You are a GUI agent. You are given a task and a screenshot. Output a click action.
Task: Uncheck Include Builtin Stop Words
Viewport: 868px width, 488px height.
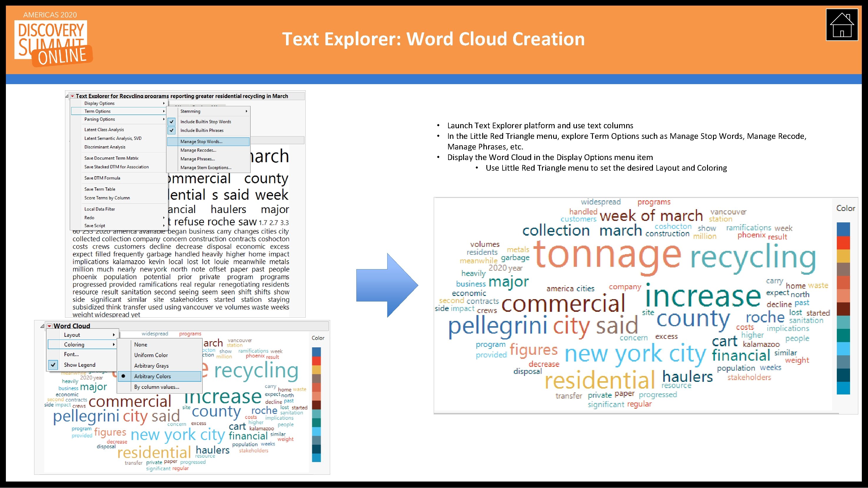[x=172, y=121]
